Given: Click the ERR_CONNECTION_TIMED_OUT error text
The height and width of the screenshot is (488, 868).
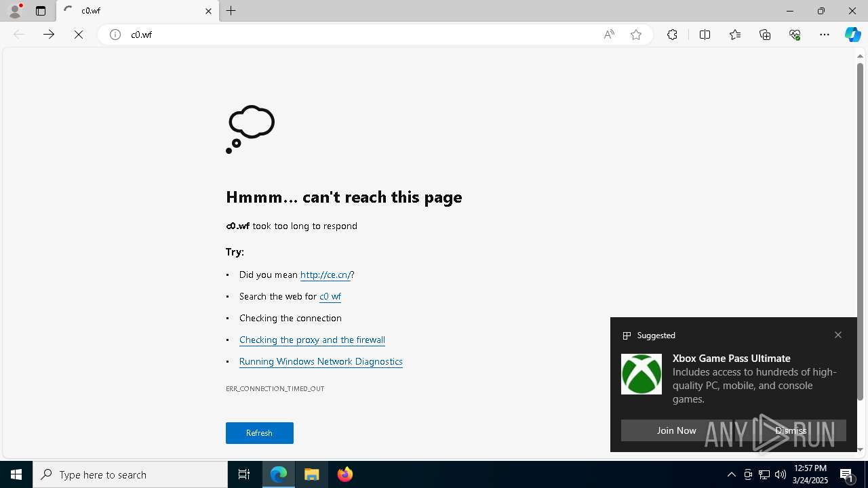Looking at the screenshot, I should 275,388.
